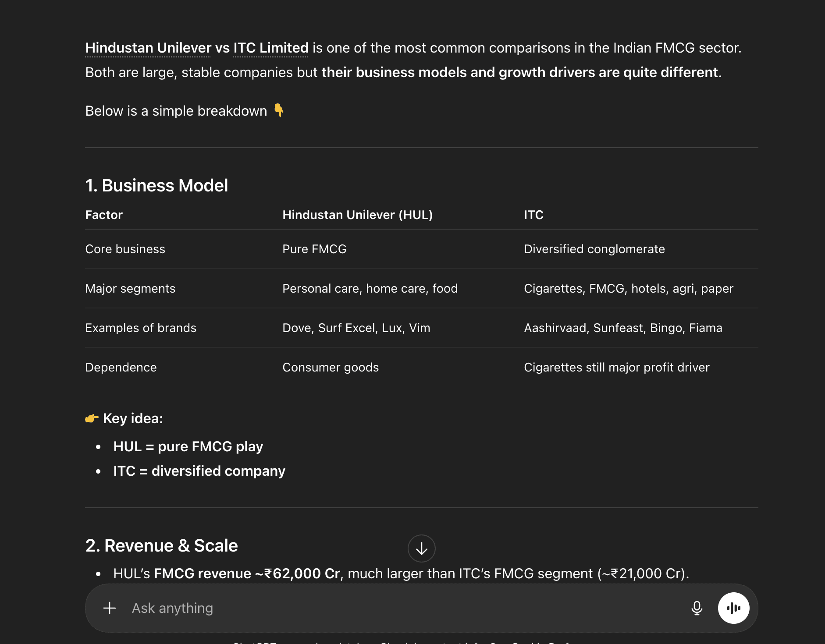Click the 'Factor' column header
The height and width of the screenshot is (644, 825).
104,215
